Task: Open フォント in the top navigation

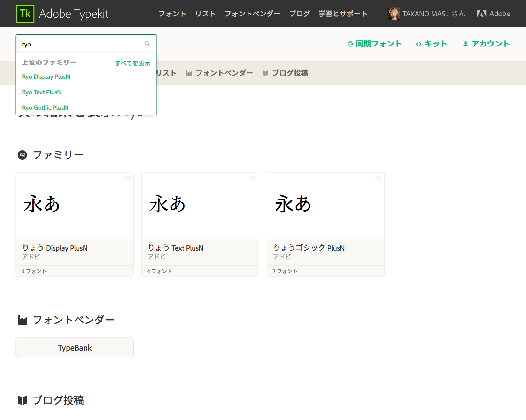Action: tap(172, 14)
